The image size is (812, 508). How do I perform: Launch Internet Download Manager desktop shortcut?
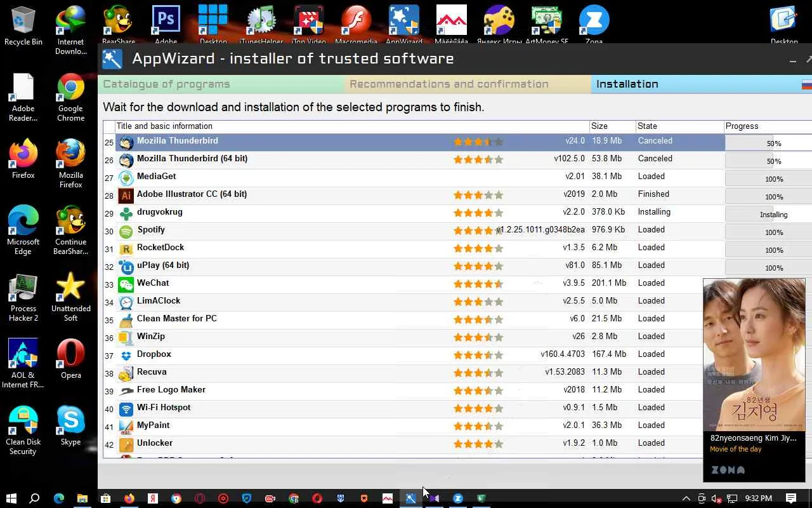(x=70, y=30)
